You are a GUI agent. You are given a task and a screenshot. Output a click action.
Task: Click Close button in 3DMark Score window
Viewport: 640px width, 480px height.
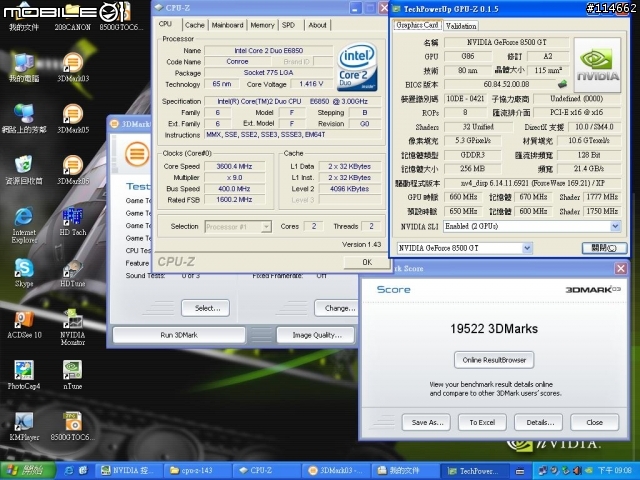[595, 422]
